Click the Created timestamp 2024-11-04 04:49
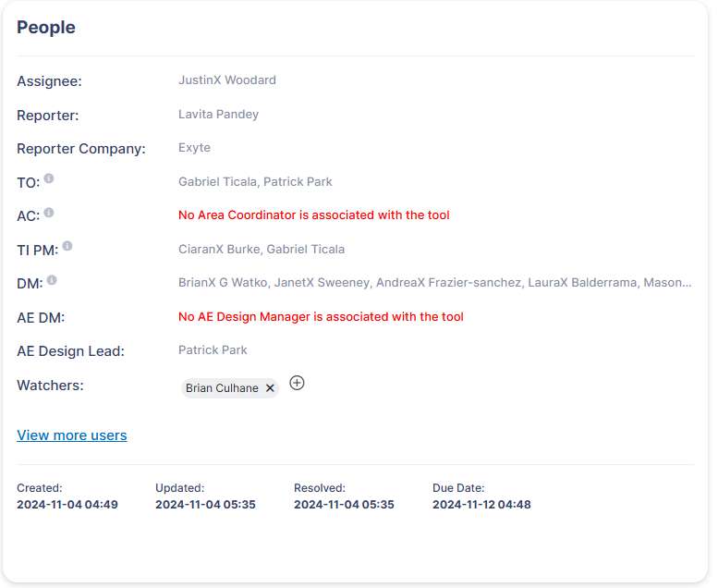718x588 pixels. (x=67, y=505)
